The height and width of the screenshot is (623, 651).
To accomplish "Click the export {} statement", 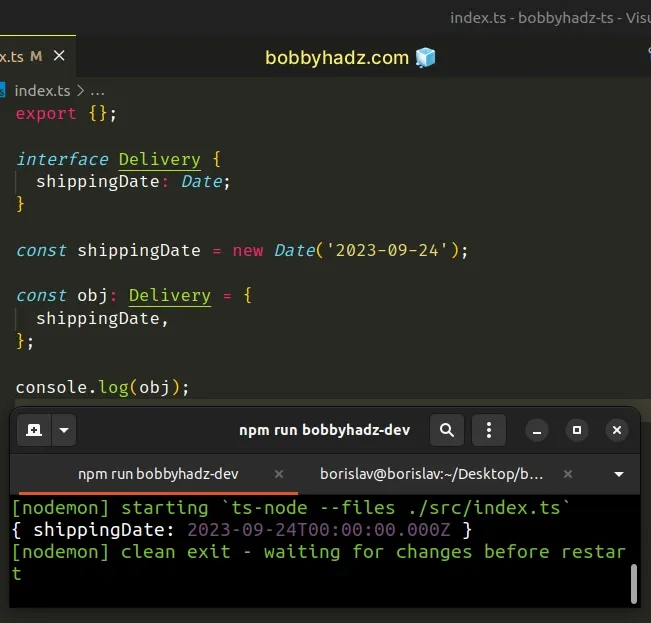I will 66,113.
